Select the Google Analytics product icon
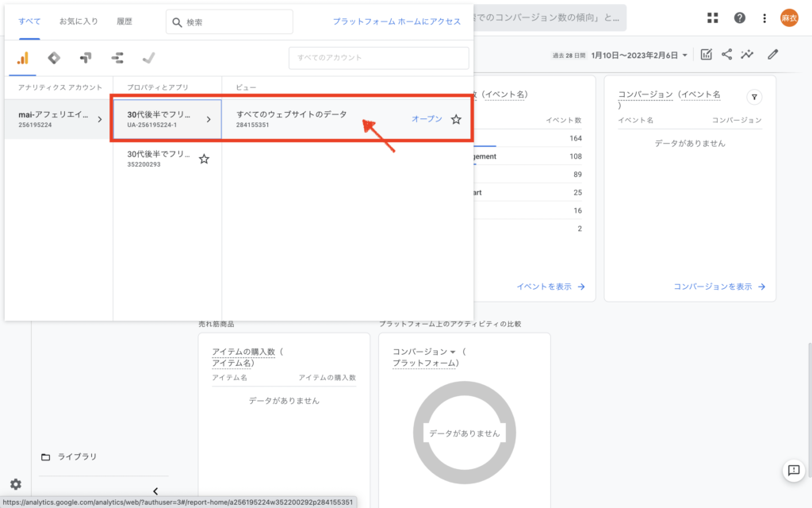 click(23, 58)
